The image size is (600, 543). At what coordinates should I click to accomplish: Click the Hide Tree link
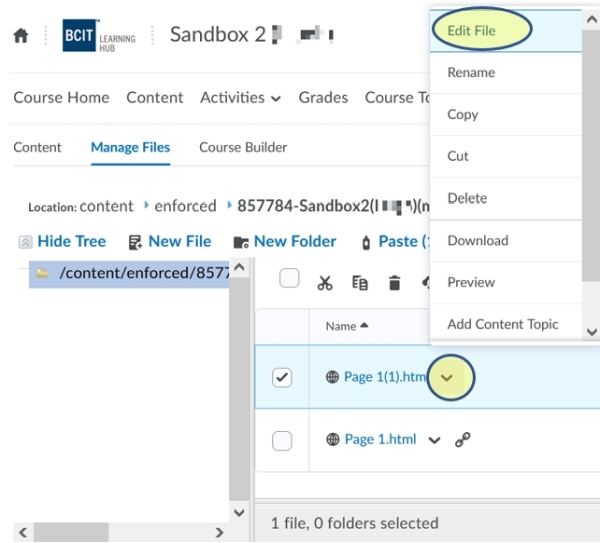click(x=72, y=241)
